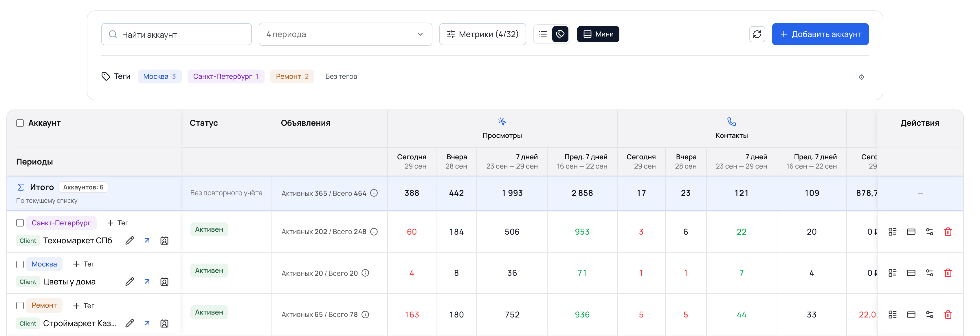Image resolution: width=980 pixels, height=336 pixels.
Task: Toggle the Мини view button
Action: [598, 34]
